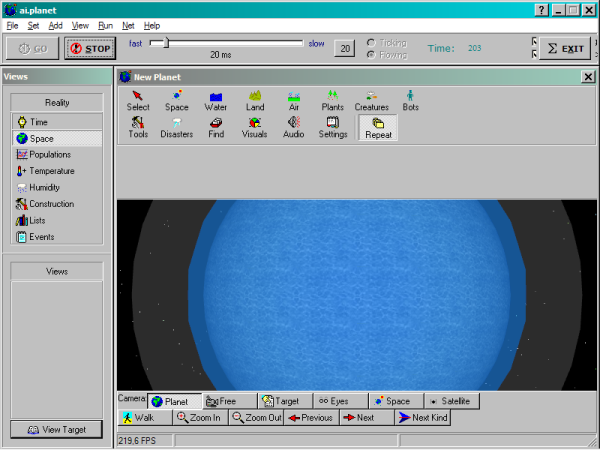Open the Net menu
This screenshot has width=600, height=450.
(128, 24)
